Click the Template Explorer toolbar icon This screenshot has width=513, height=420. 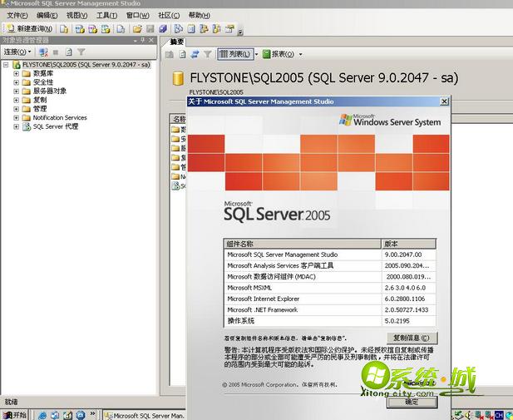click(x=216, y=29)
